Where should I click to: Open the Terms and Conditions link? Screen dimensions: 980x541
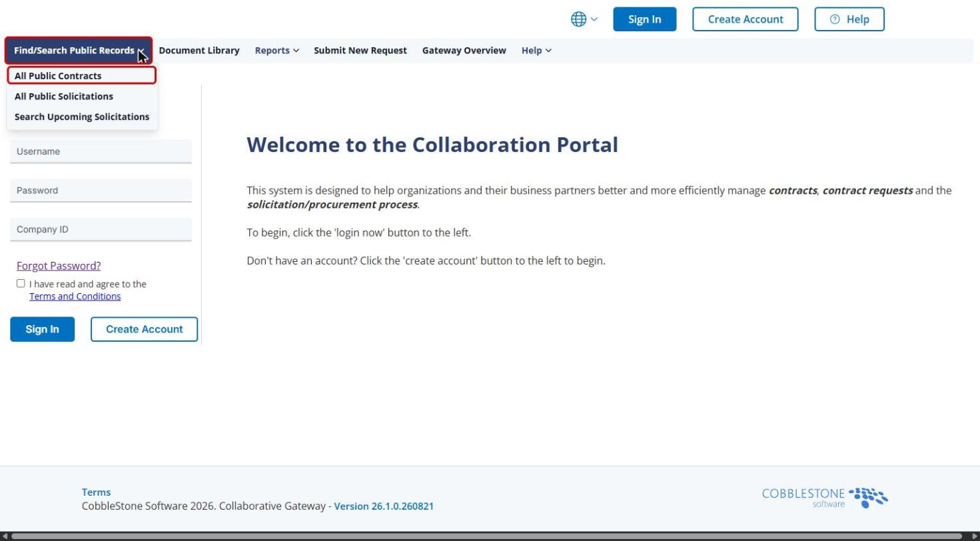(75, 296)
